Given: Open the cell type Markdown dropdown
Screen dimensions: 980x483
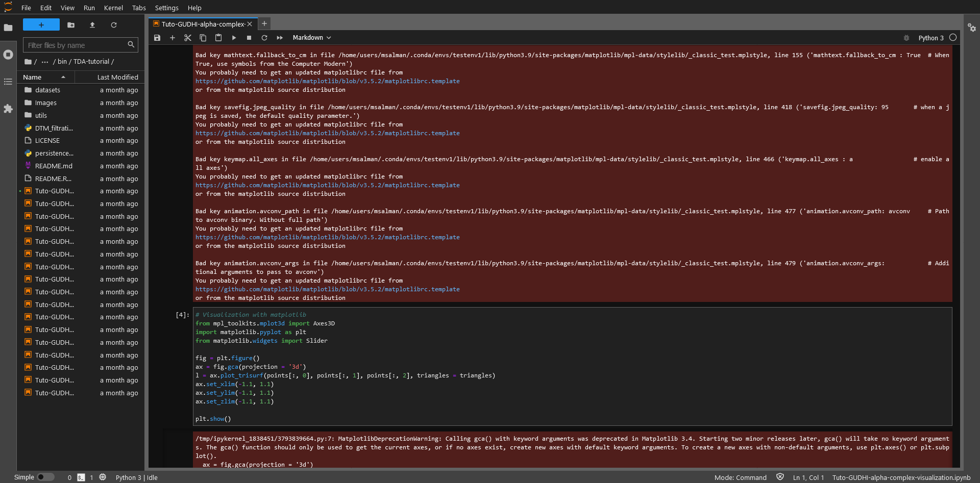Looking at the screenshot, I should [x=312, y=38].
